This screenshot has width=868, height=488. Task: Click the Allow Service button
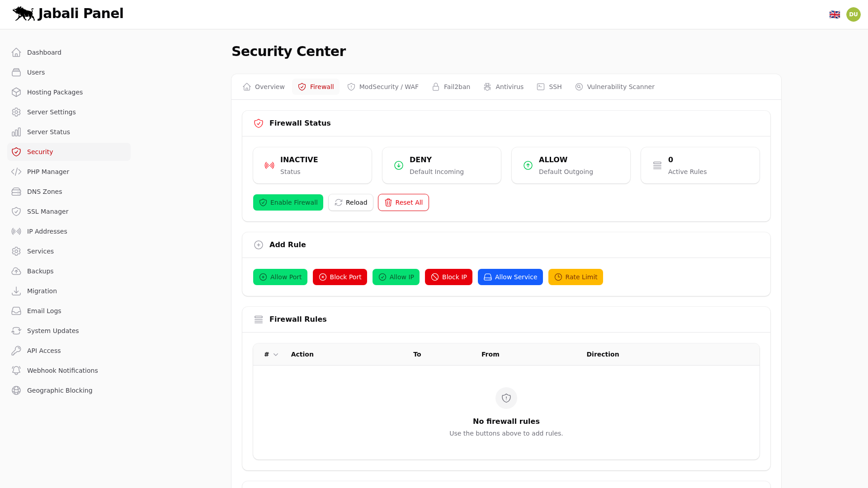(x=510, y=277)
